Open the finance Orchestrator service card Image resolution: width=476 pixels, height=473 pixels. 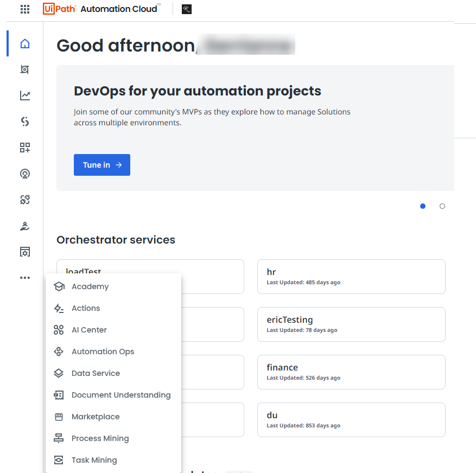(x=351, y=372)
